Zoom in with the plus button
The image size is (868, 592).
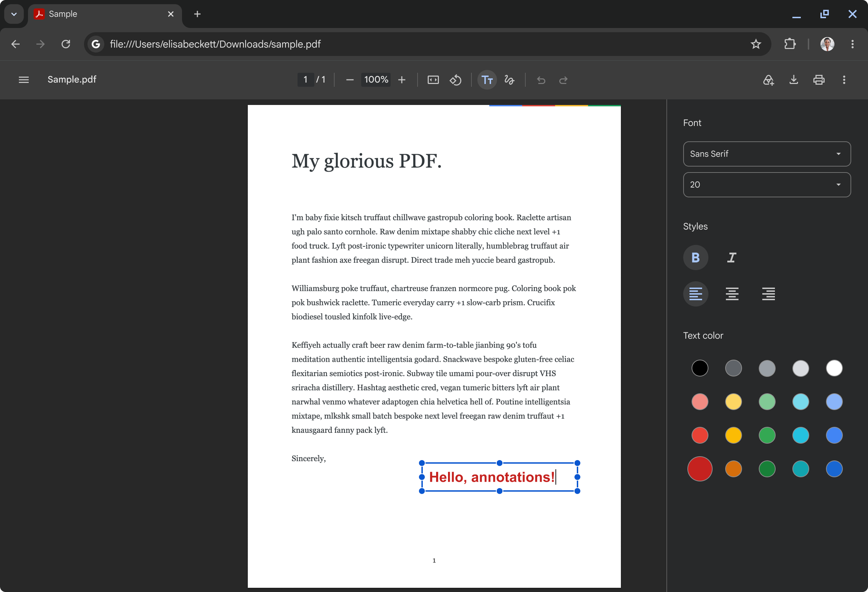[401, 79]
